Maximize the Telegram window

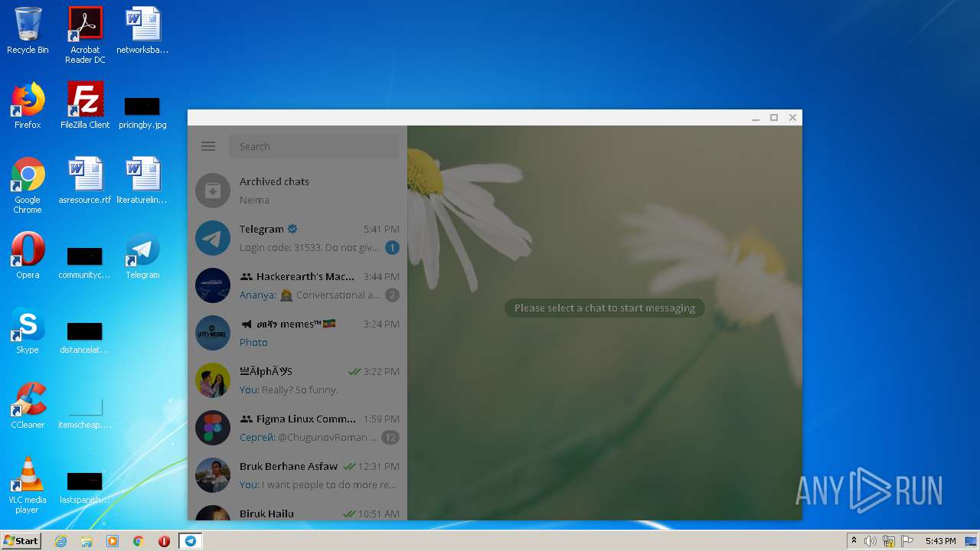pyautogui.click(x=774, y=117)
